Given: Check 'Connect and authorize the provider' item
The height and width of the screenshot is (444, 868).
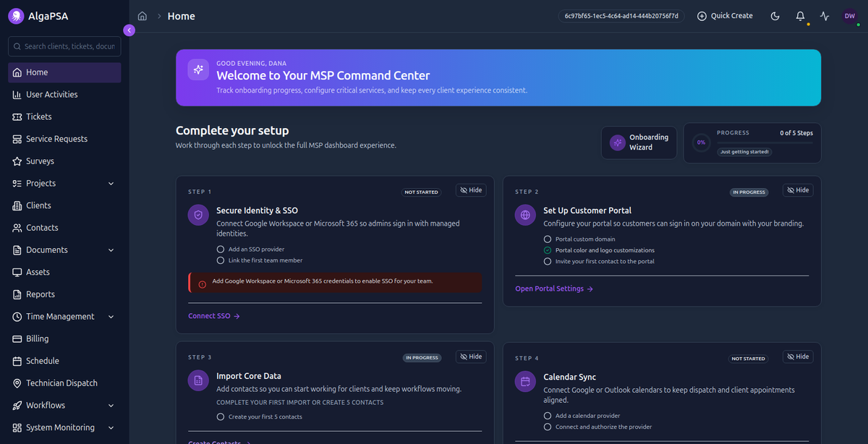Looking at the screenshot, I should (548, 427).
